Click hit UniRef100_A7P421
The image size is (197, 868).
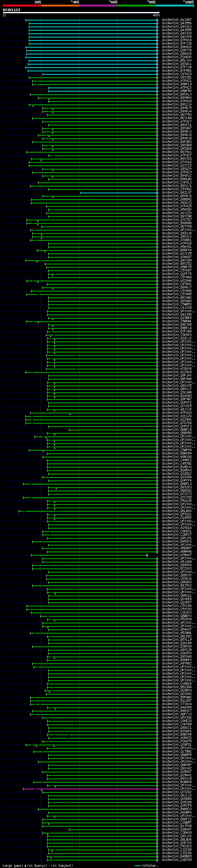[x=176, y=81]
